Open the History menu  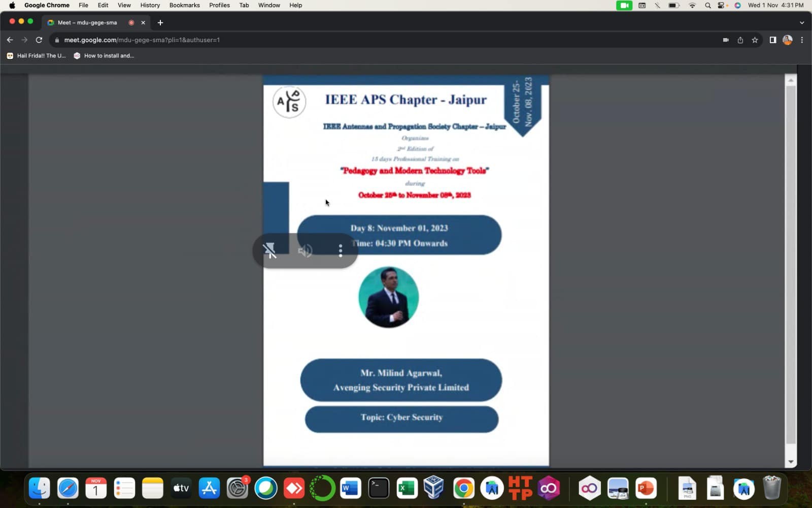coord(150,5)
